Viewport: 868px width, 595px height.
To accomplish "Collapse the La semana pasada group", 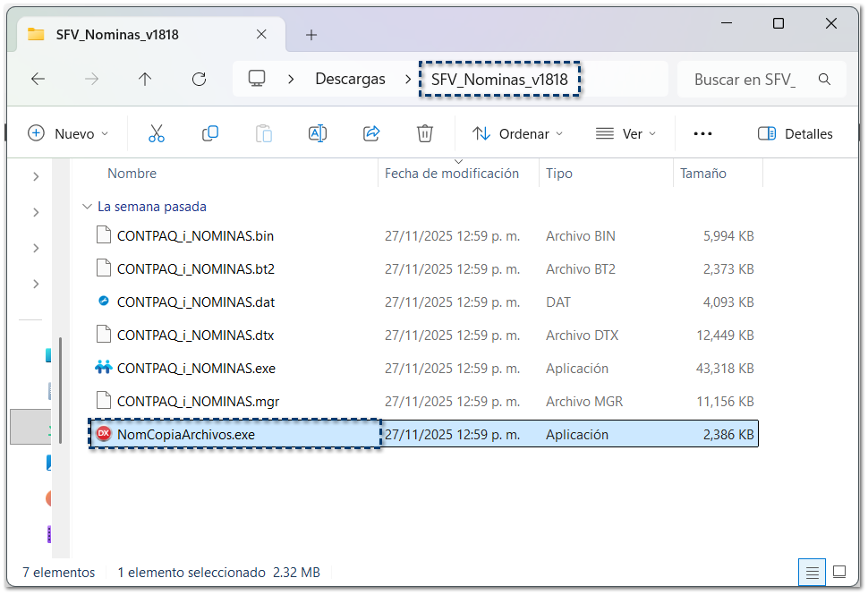I will pos(87,207).
